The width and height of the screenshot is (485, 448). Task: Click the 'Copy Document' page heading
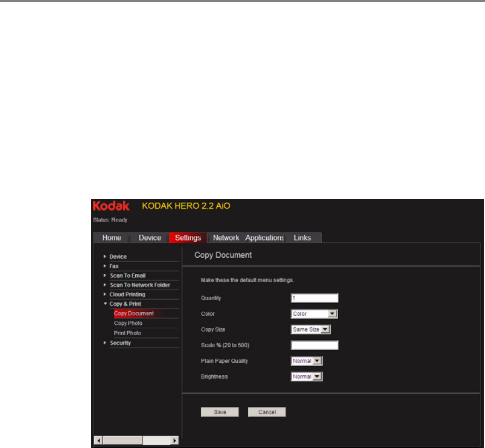point(223,255)
